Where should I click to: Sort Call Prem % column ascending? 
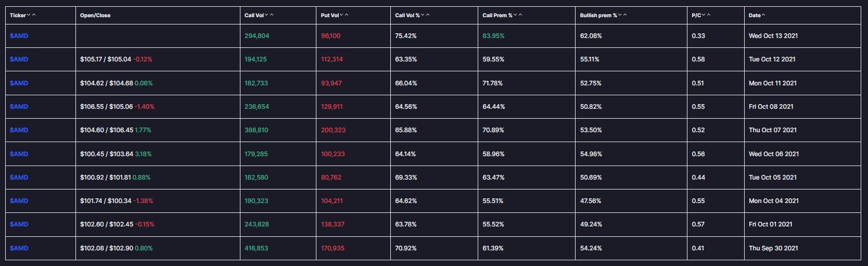(520, 15)
